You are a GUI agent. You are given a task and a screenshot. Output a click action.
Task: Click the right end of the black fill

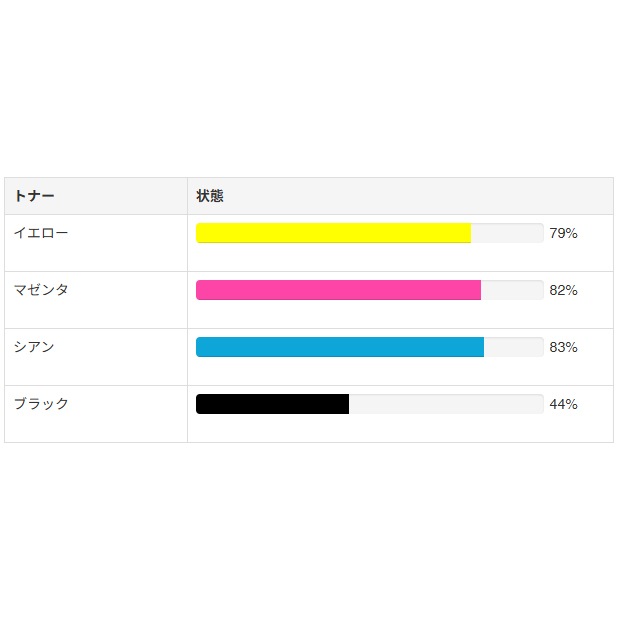pyautogui.click(x=347, y=404)
